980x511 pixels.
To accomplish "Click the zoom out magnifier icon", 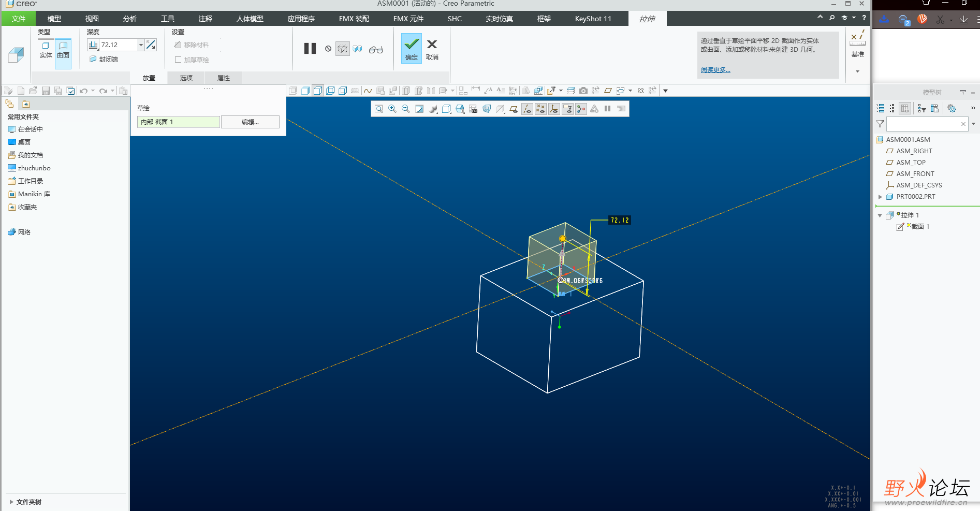I will click(406, 109).
